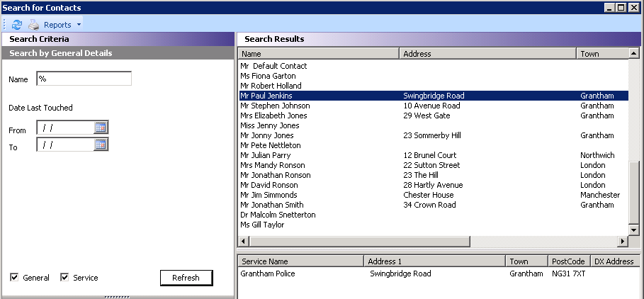
Task: Click the results vertical scrollbar thumb
Action: 634,192
